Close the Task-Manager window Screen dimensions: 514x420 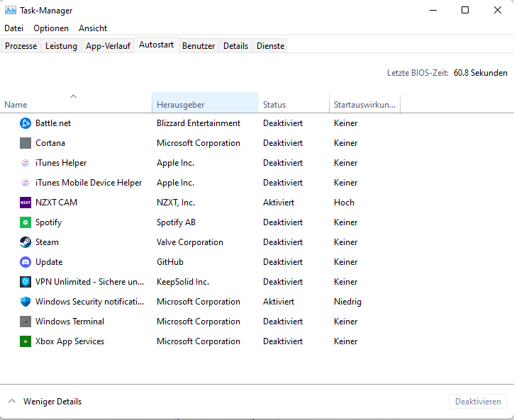[x=497, y=10]
